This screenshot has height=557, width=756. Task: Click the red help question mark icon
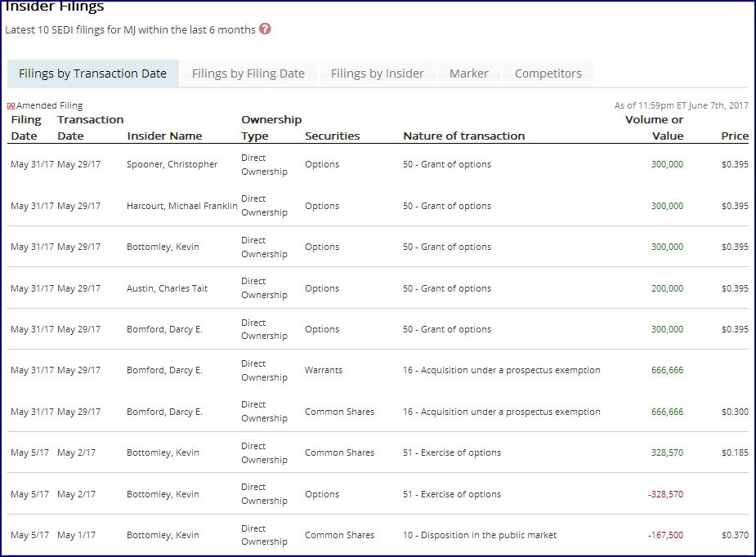(265, 29)
